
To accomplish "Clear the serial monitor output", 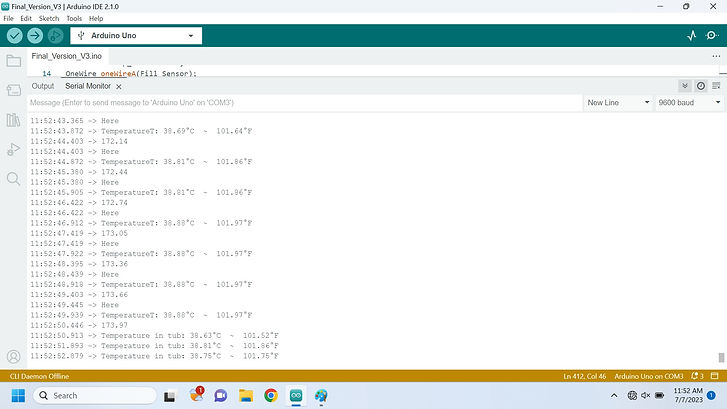I will 716,86.
